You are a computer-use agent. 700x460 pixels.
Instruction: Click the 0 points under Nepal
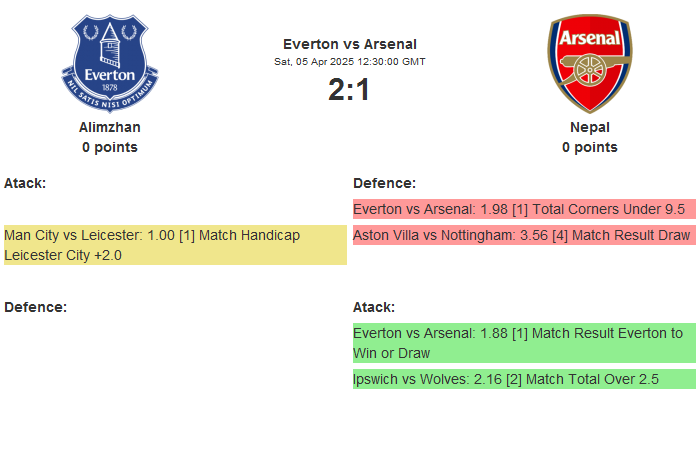(x=589, y=147)
